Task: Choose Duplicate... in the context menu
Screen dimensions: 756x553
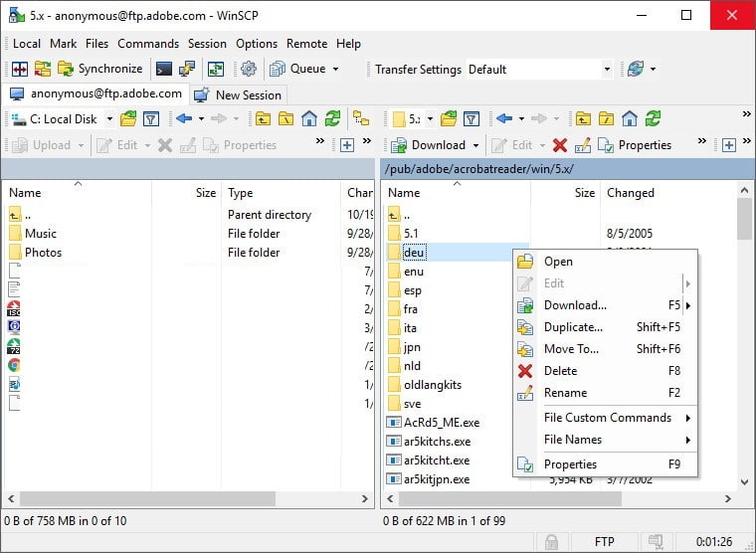Action: tap(605, 327)
